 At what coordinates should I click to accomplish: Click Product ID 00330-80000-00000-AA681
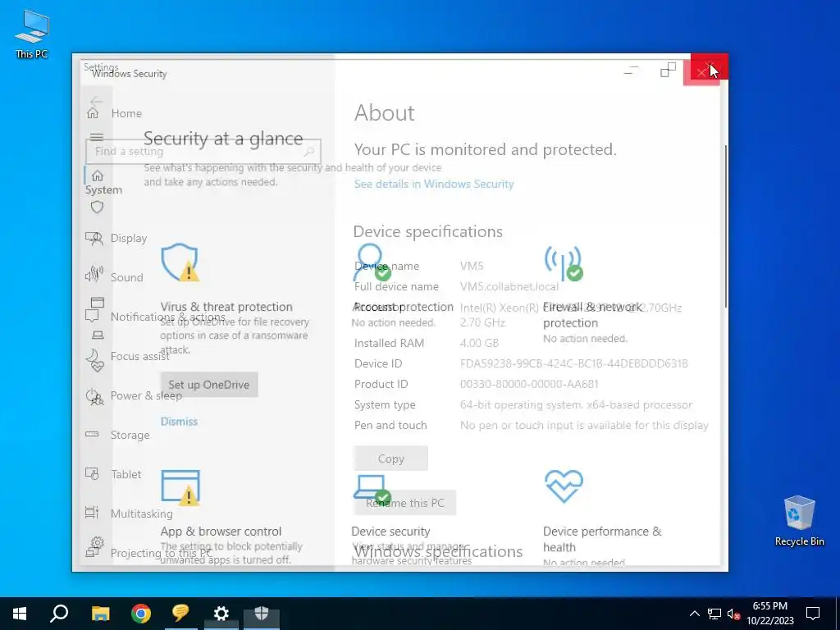(529, 384)
